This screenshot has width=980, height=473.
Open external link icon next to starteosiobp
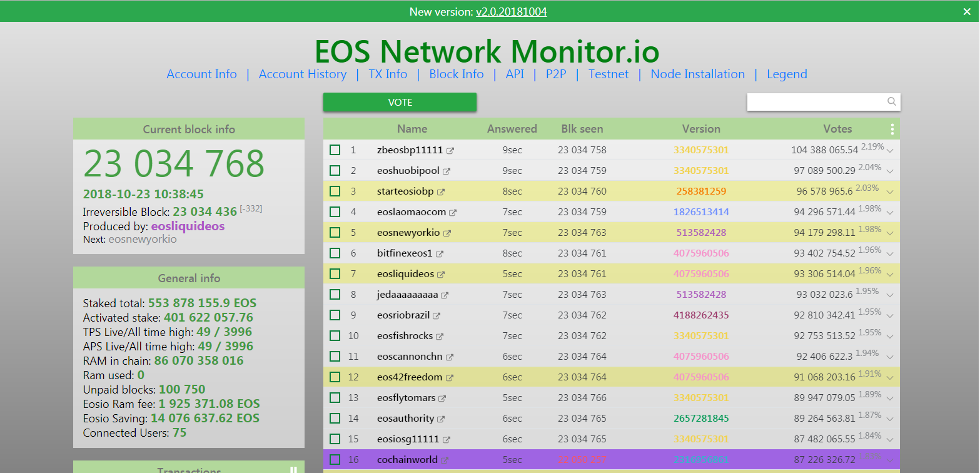tap(441, 192)
